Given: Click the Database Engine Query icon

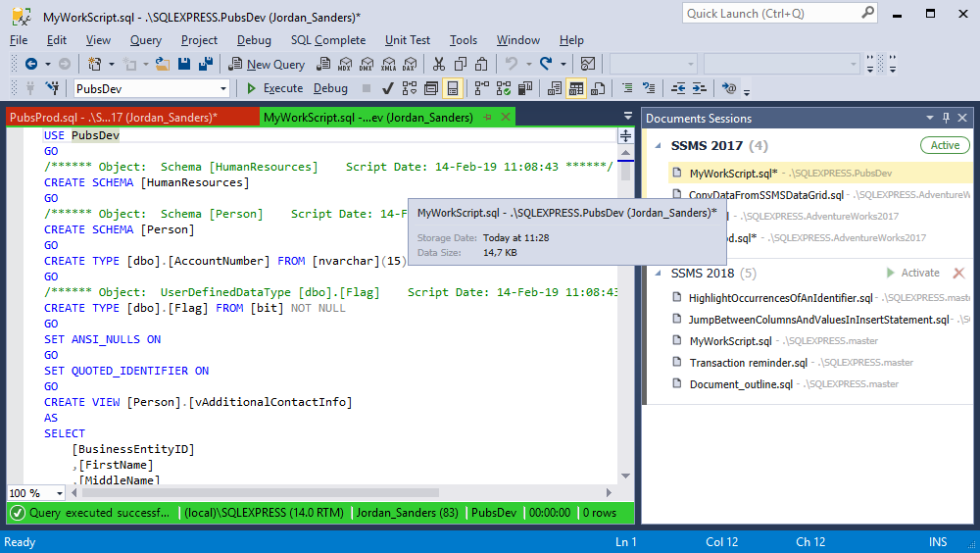Looking at the screenshot, I should click(x=323, y=64).
